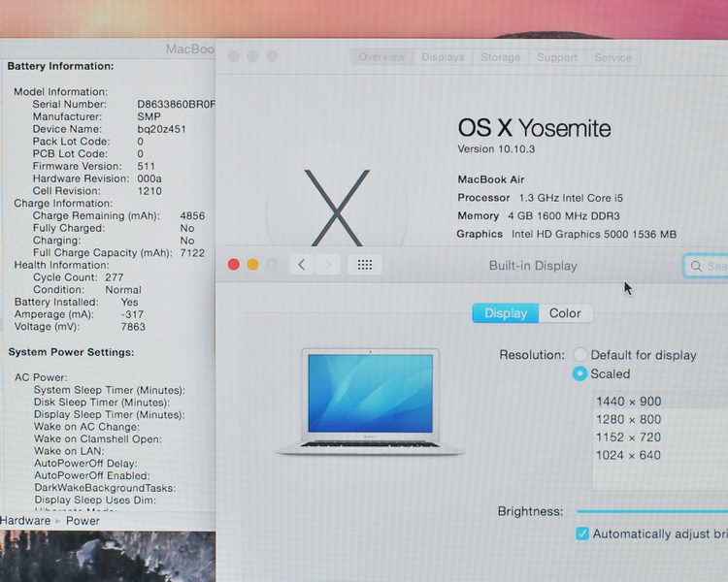This screenshot has width=728, height=582.
Task: Minimize the Built-in Display window
Action: click(x=252, y=265)
